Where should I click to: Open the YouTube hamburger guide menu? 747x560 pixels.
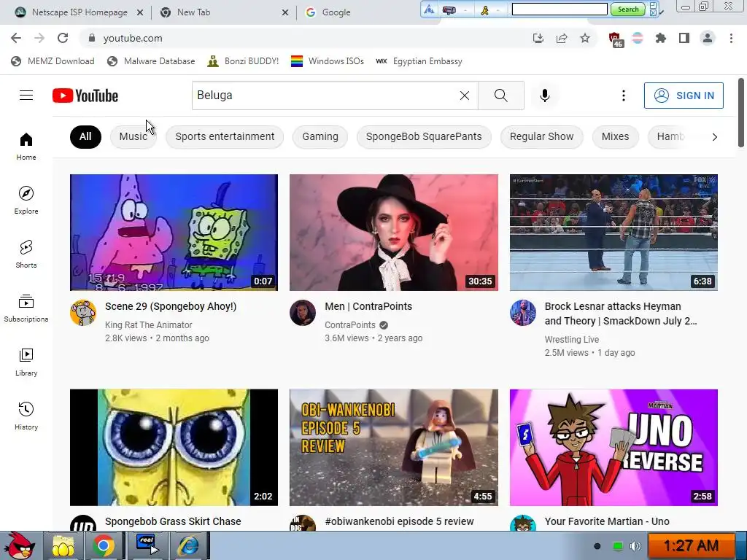26,96
